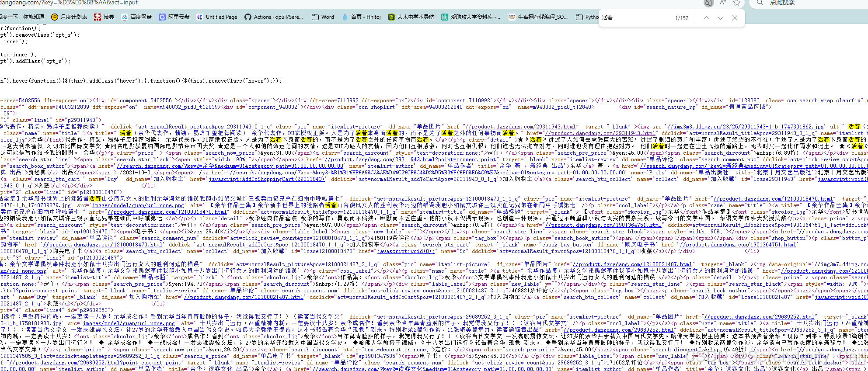Open the Untitled Page bookmark
The height and width of the screenshot is (371, 868).
point(216,17)
